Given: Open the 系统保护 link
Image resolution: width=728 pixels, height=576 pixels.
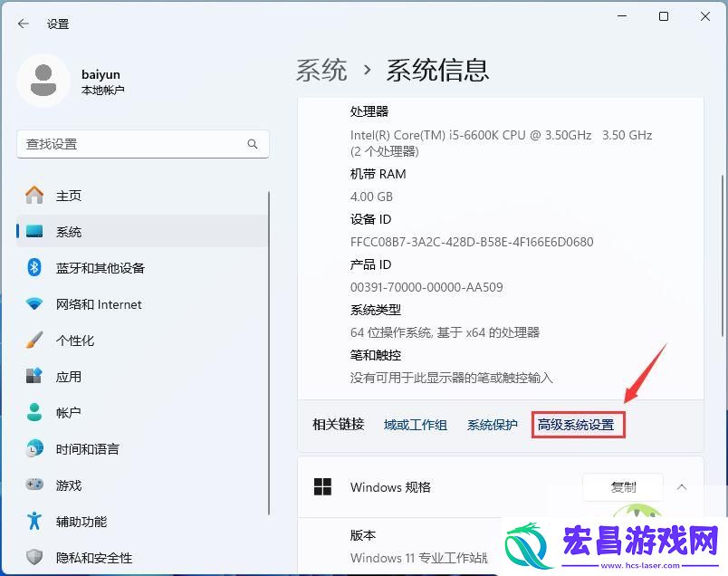Looking at the screenshot, I should pos(493,425).
